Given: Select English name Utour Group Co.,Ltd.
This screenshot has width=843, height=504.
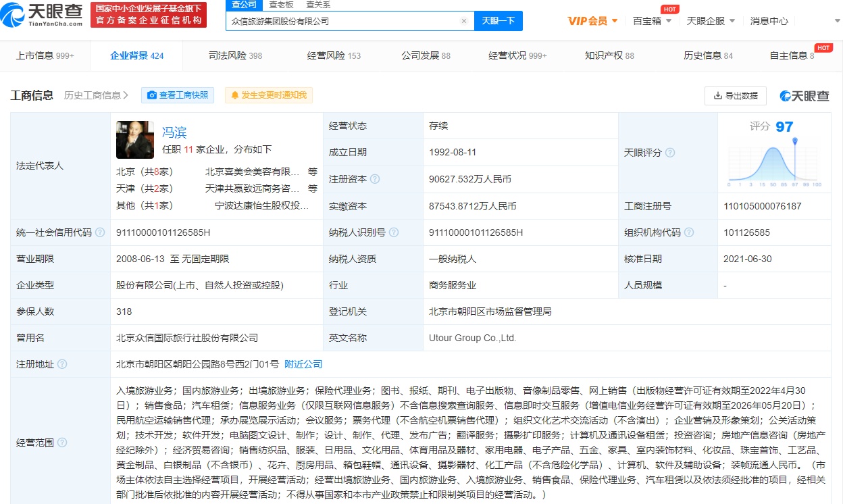Looking at the screenshot, I should 473,338.
